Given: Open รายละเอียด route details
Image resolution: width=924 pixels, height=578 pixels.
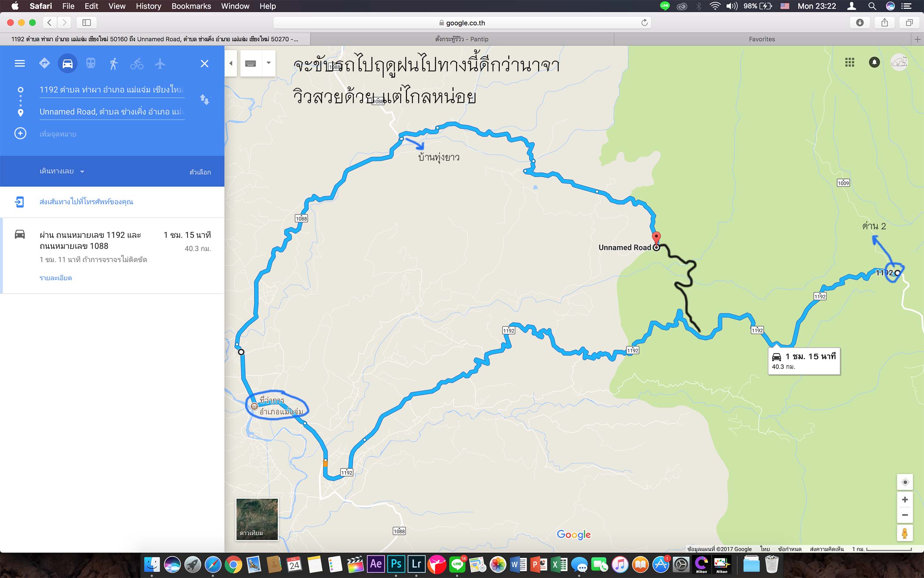Looking at the screenshot, I should pos(56,278).
